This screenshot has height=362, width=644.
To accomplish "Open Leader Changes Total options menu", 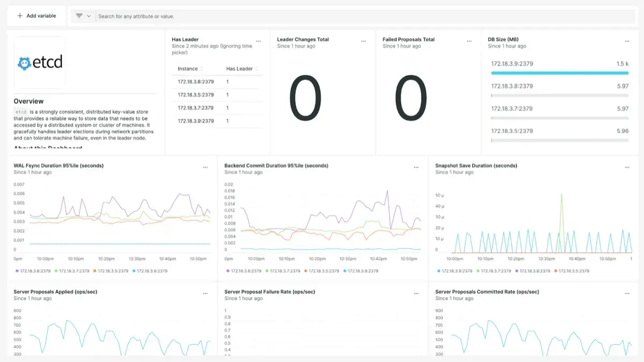I will coord(364,41).
